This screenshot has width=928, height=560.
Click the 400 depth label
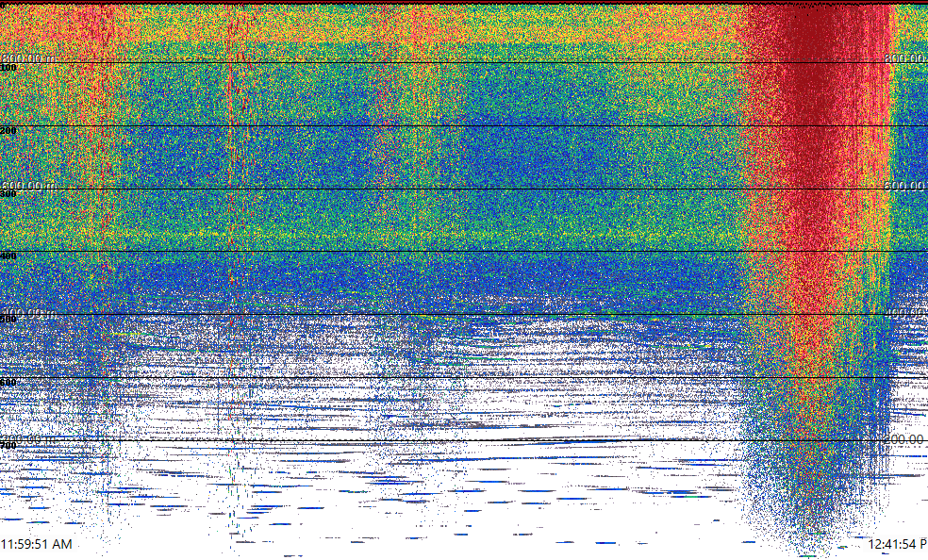pyautogui.click(x=8, y=256)
